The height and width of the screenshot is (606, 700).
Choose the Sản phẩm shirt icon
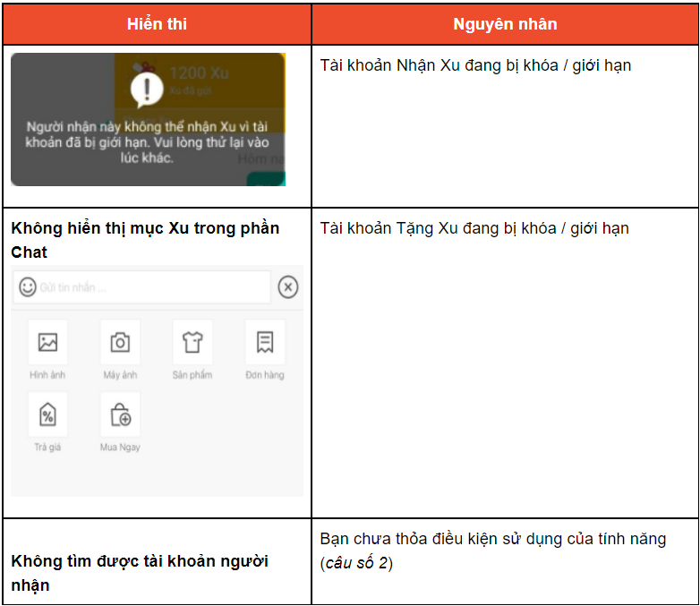pyautogui.click(x=192, y=342)
